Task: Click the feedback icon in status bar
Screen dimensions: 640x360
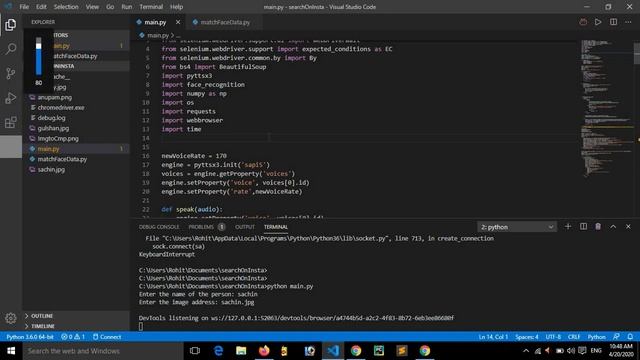Action: (x=616, y=337)
